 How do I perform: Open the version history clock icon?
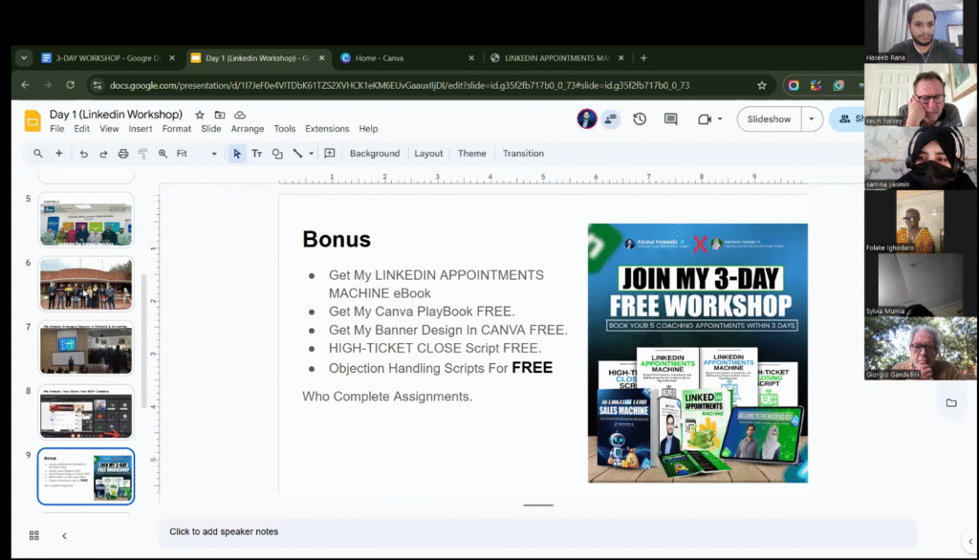point(640,119)
